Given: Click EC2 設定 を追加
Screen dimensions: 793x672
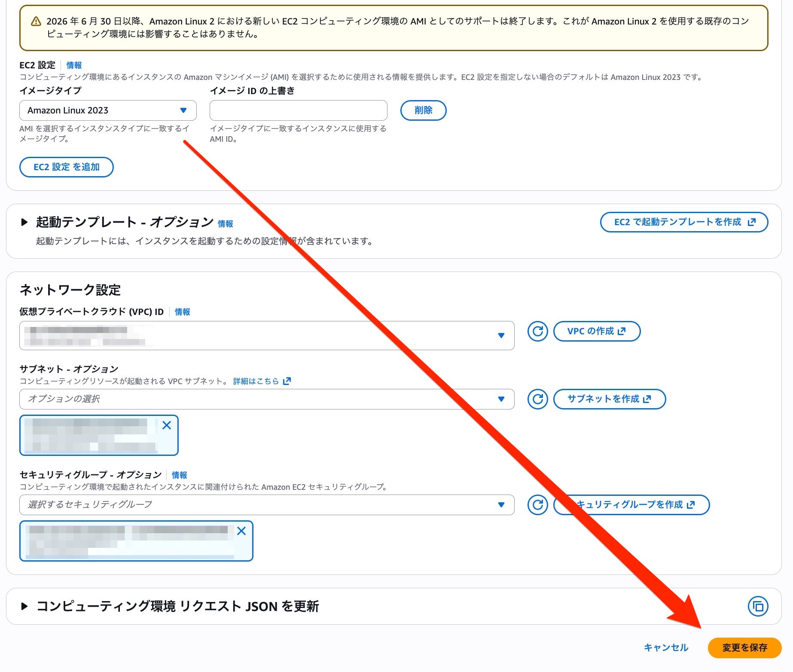Looking at the screenshot, I should (x=66, y=167).
